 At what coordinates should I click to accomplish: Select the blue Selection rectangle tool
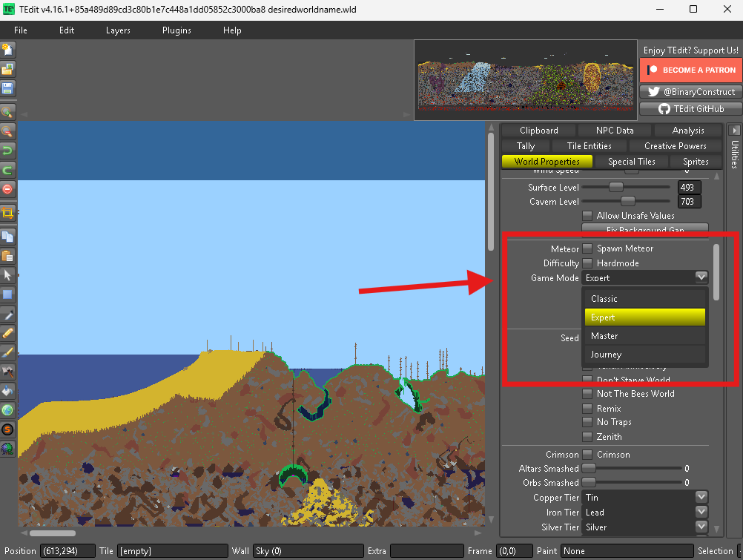coord(7,294)
